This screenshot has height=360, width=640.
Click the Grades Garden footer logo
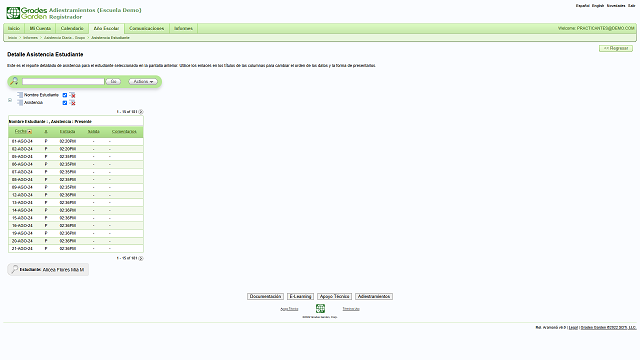(x=320, y=308)
